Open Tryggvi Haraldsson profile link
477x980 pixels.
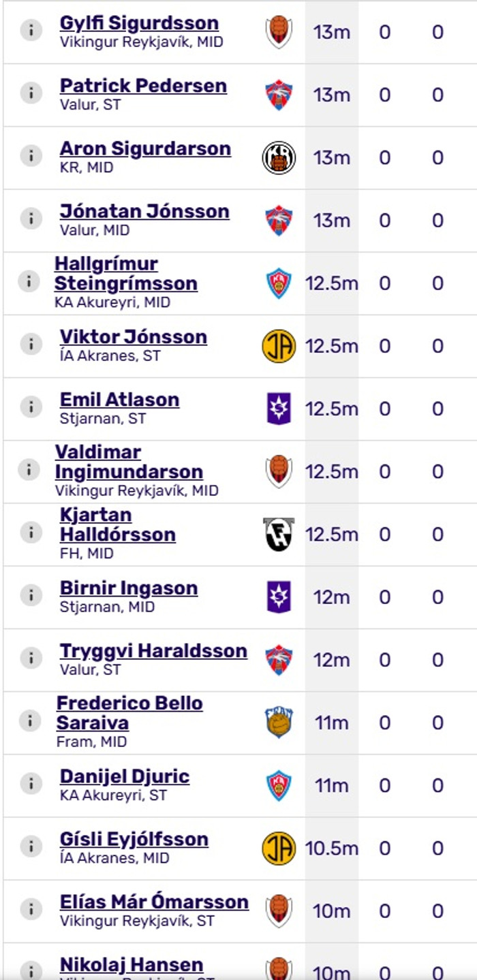click(153, 650)
